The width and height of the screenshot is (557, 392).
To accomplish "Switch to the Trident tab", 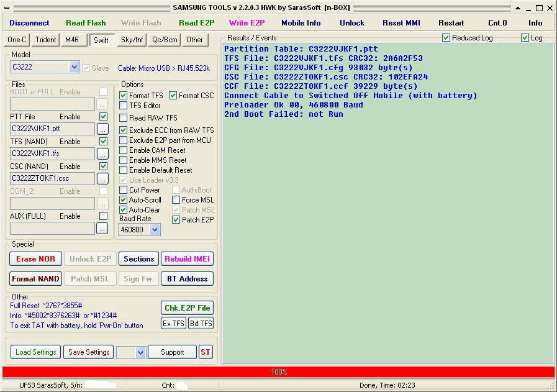I will coord(46,40).
